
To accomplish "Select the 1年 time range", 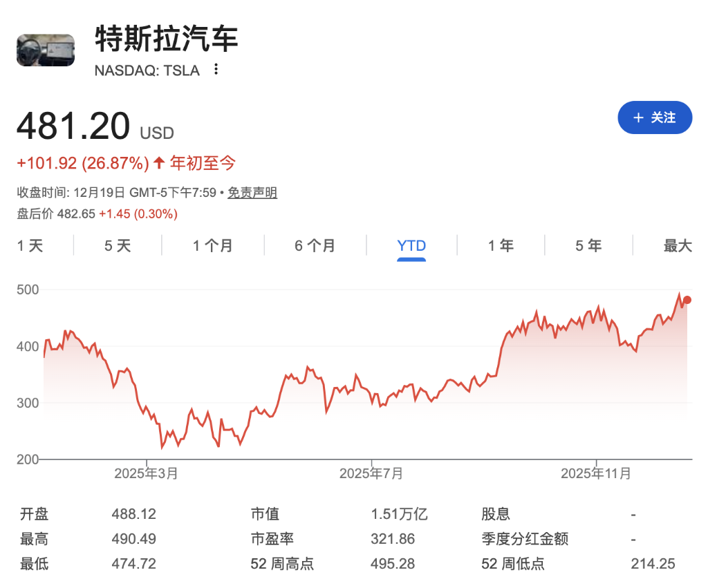I will (501, 245).
